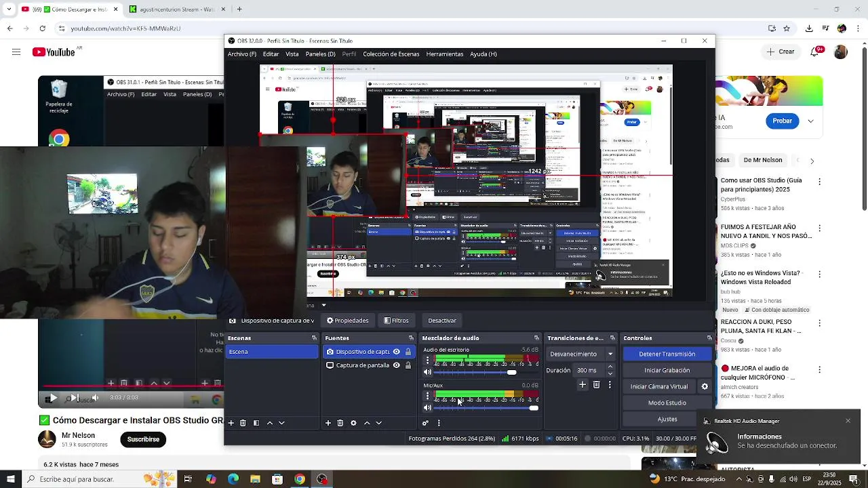Open Editar menu in OBS 32 window

(x=271, y=54)
